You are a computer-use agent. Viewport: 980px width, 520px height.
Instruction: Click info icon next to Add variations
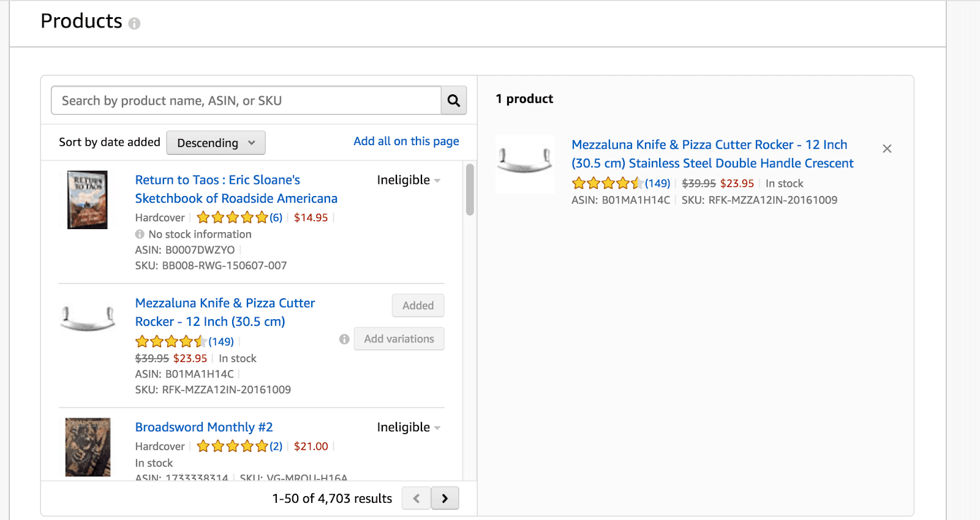pyautogui.click(x=344, y=339)
